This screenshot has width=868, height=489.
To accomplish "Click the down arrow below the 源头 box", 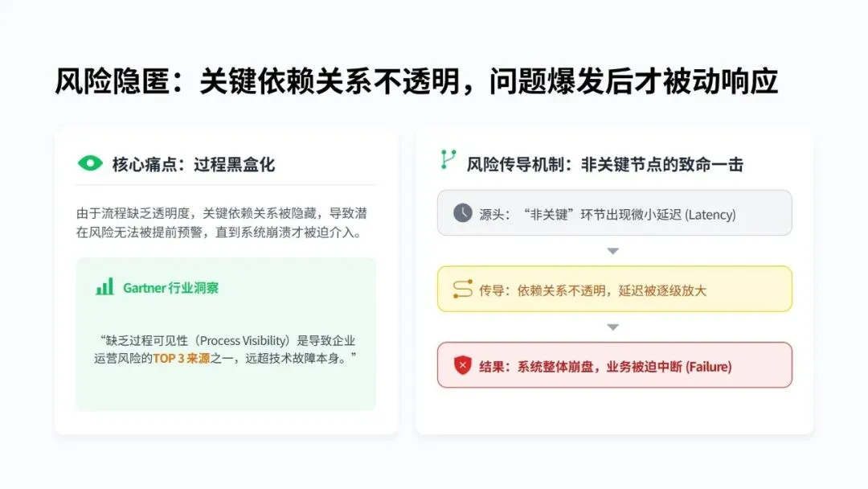I will click(613, 251).
